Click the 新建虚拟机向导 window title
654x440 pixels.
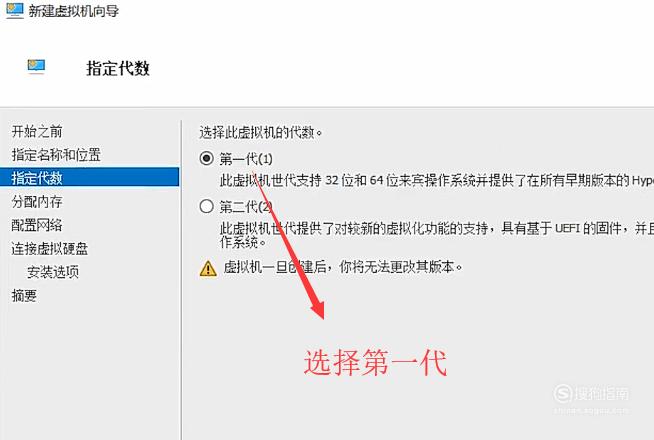click(x=73, y=11)
